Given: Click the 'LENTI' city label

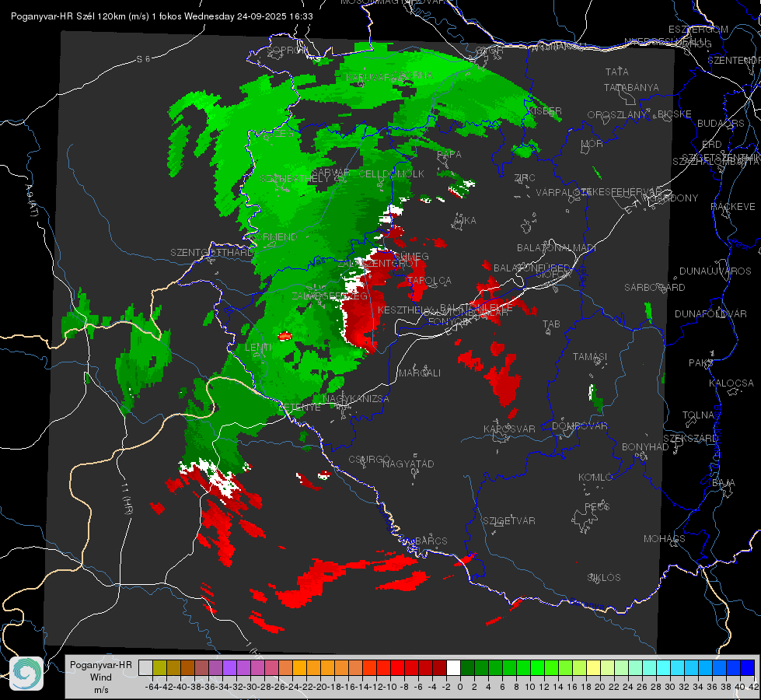Looking at the screenshot, I should [x=258, y=348].
